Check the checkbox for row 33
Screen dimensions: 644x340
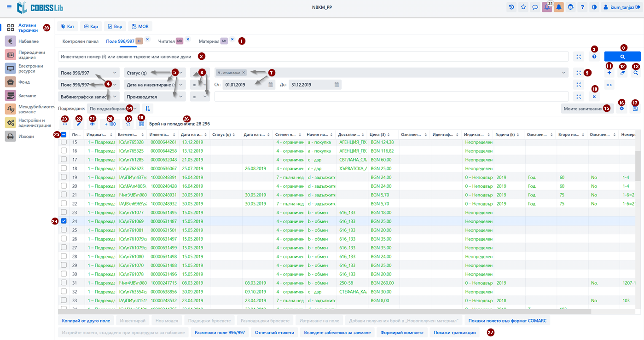tap(64, 300)
